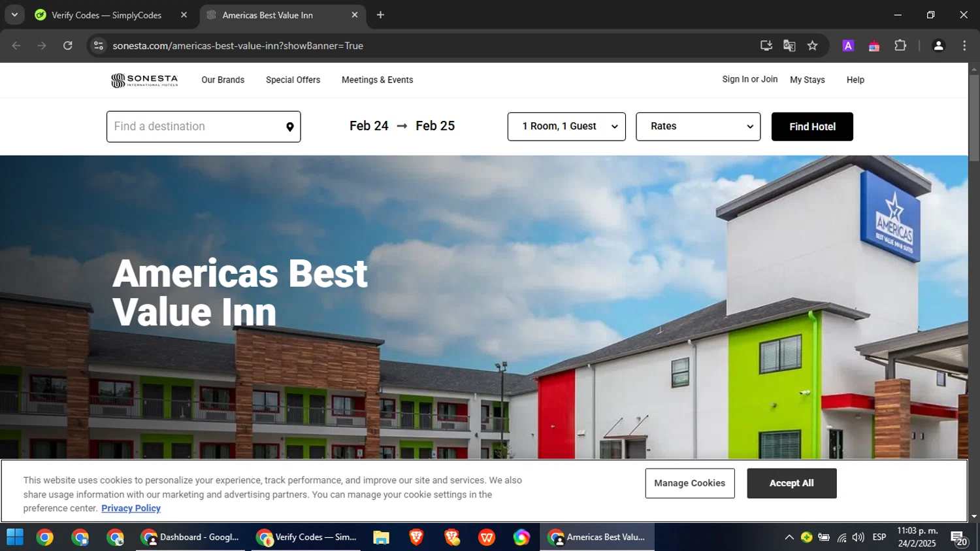The height and width of the screenshot is (551, 980).
Task: Open a new tab with plus icon
Action: [380, 15]
